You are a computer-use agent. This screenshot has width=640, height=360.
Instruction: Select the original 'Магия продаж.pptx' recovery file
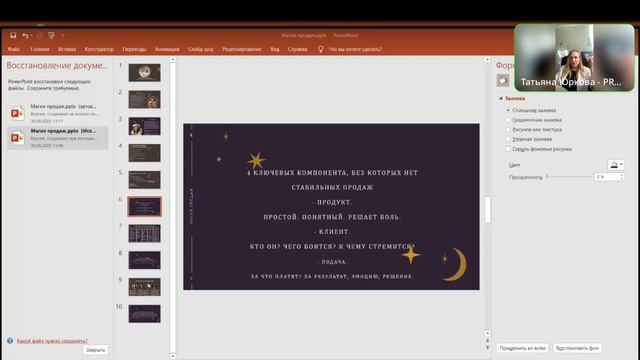pos(58,138)
